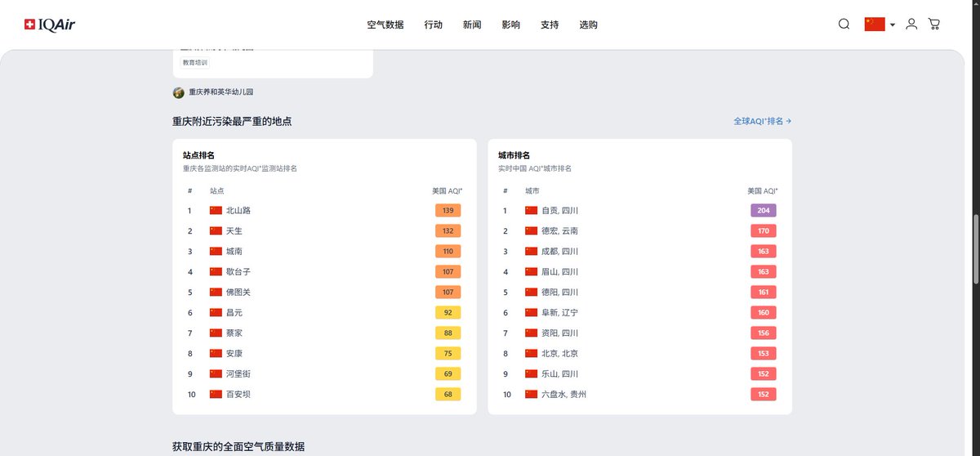
Task: Click the orange AQI 132 badge
Action: pos(448,230)
